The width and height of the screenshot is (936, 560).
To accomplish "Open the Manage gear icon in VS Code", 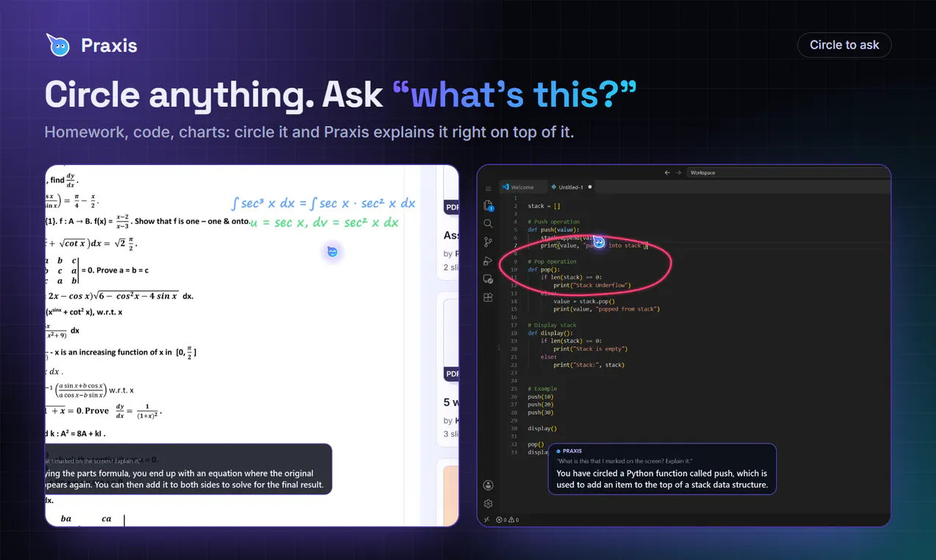I will [488, 503].
